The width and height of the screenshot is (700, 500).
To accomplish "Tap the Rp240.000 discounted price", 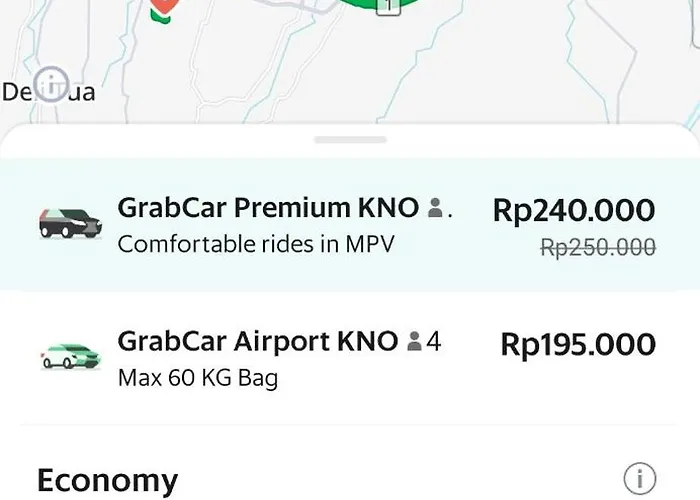I will 574,210.
